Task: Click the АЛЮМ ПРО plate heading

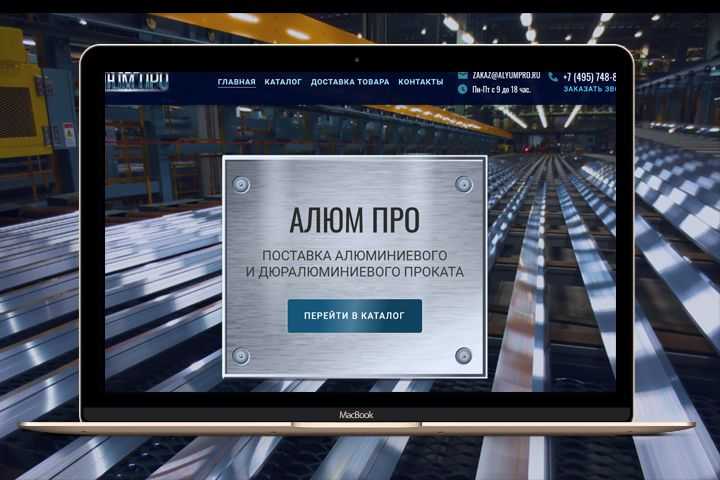Action: (x=354, y=220)
